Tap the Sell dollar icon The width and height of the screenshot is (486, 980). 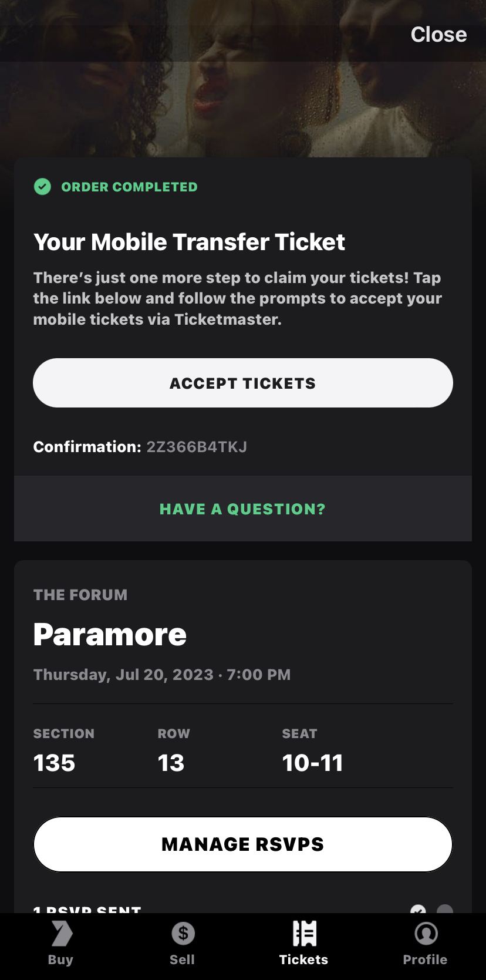(x=183, y=933)
